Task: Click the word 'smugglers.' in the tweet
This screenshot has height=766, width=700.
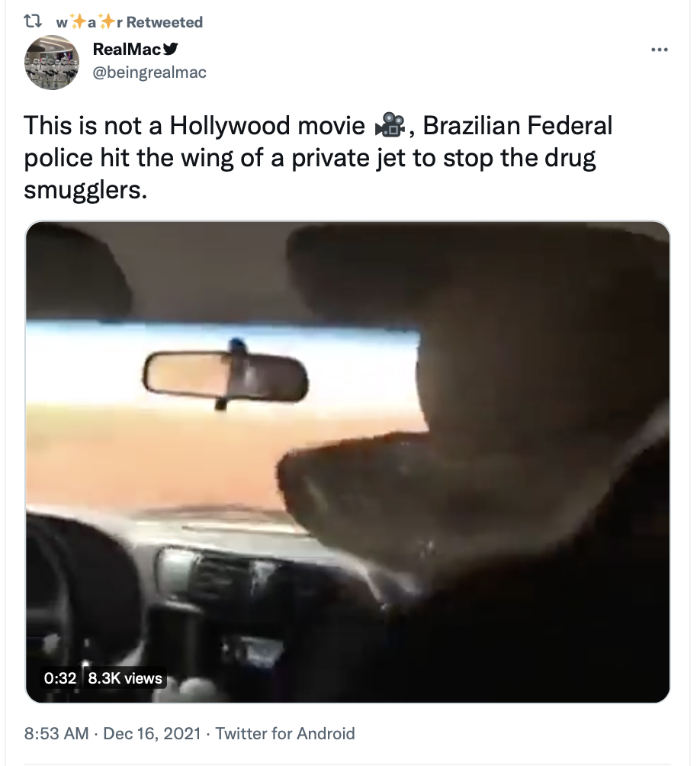Action: 85,190
